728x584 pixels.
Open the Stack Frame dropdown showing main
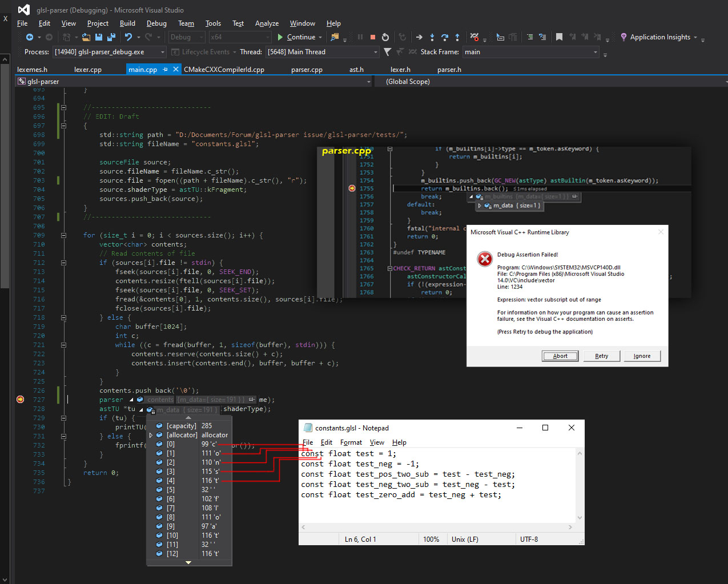point(531,52)
